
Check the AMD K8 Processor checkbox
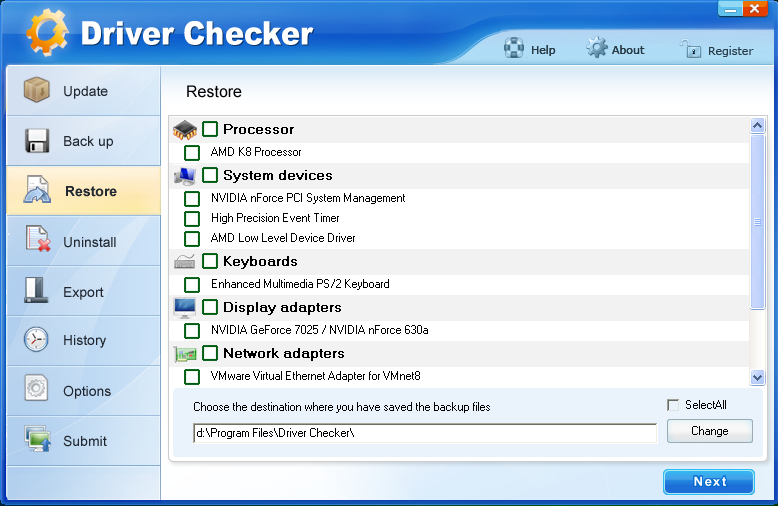pyautogui.click(x=192, y=153)
